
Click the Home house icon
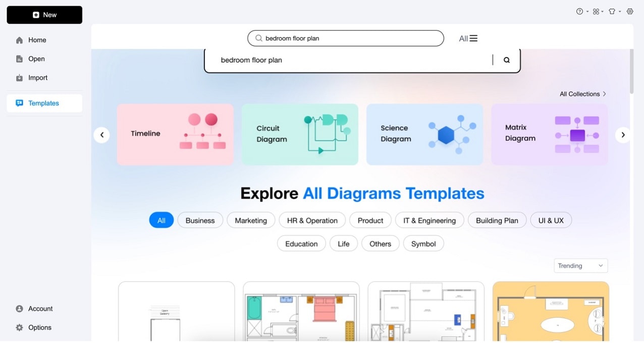tap(19, 40)
